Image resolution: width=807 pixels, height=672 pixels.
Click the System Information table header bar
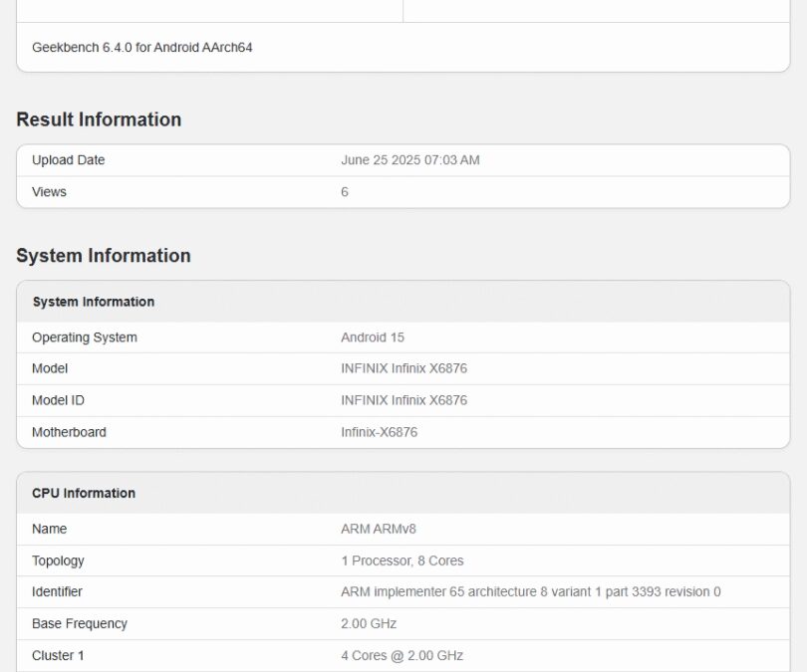93,302
